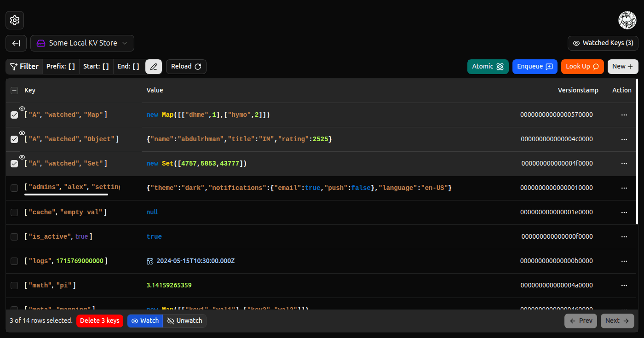Click the watched eye icon on Object key

(x=22, y=132)
